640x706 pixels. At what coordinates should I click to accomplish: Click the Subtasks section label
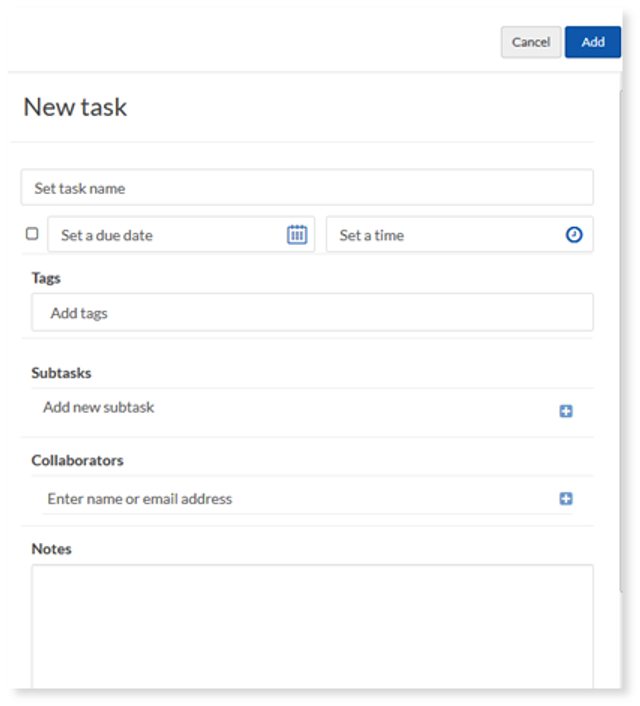tap(61, 373)
